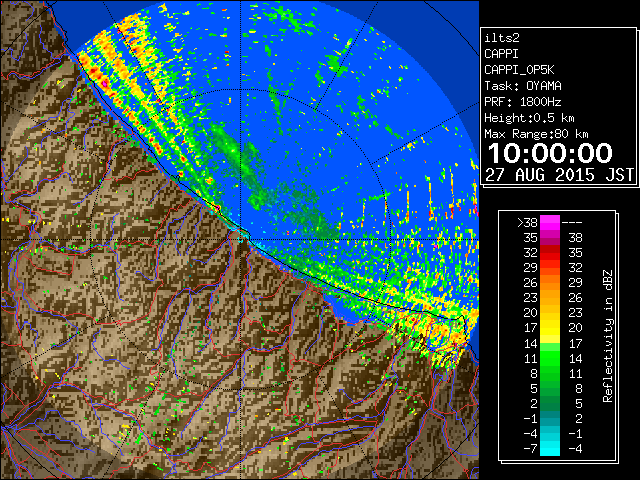
Task: Select the "PRF: 1800Hz" text
Action: 523,102
